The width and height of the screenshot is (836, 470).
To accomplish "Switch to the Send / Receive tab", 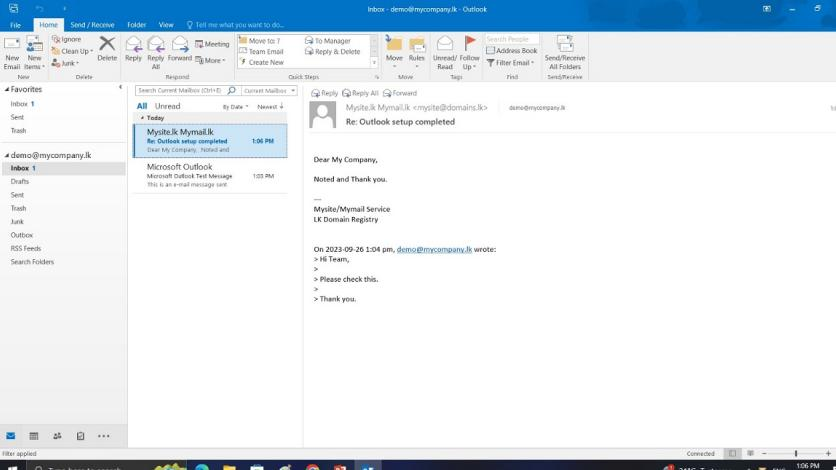I will 92,25.
